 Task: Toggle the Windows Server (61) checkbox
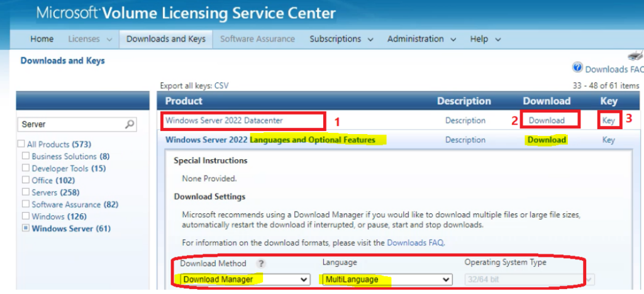pos(26,228)
